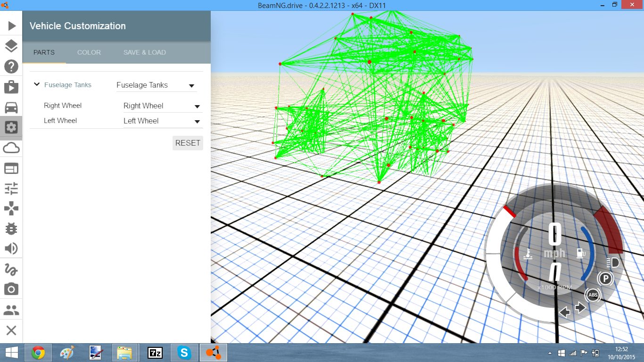This screenshot has width=644, height=362.
Task: Switch to the COLOR tab
Action: [x=89, y=52]
